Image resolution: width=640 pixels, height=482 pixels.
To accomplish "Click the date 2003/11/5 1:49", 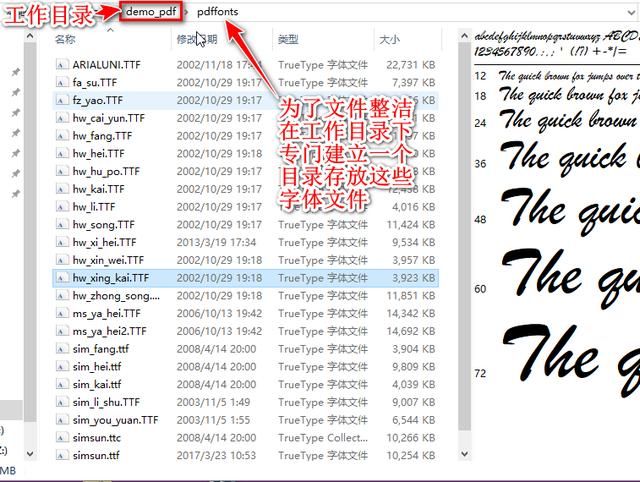I will pyautogui.click(x=213, y=402).
